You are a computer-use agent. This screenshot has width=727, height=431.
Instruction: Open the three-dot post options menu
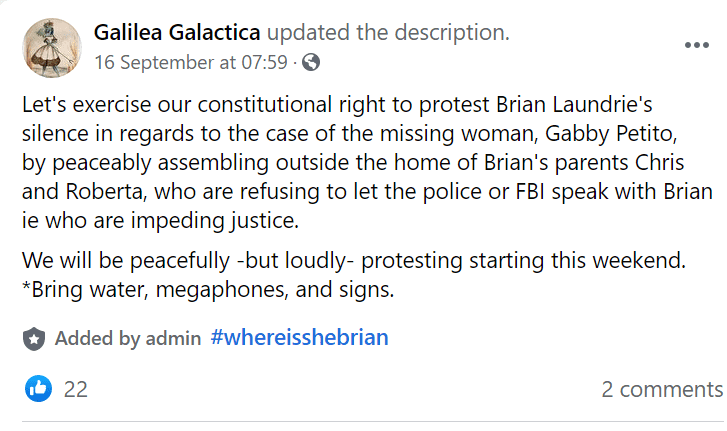pos(696,46)
